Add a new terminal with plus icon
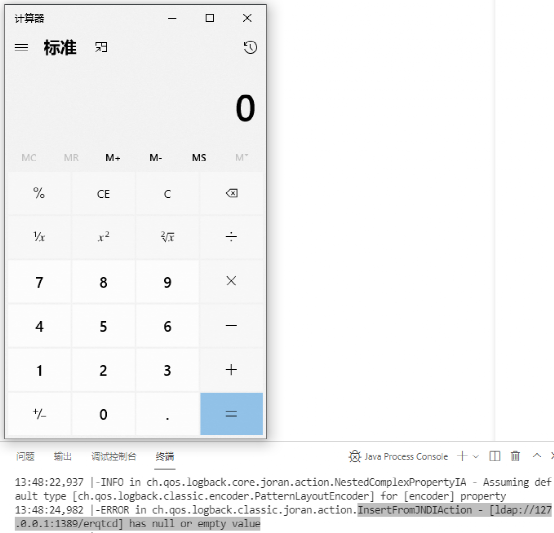Viewport: 554px width, 533px height. click(x=462, y=456)
